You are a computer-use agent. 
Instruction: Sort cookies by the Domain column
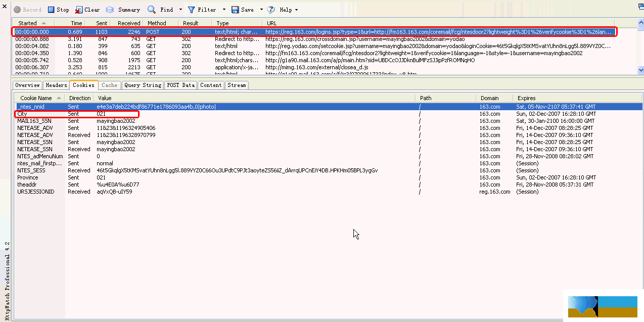(494, 98)
